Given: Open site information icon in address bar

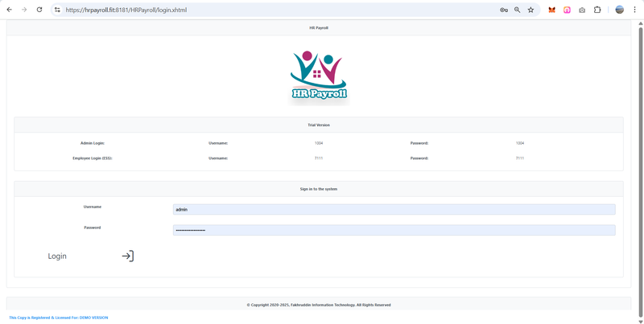Looking at the screenshot, I should [57, 10].
